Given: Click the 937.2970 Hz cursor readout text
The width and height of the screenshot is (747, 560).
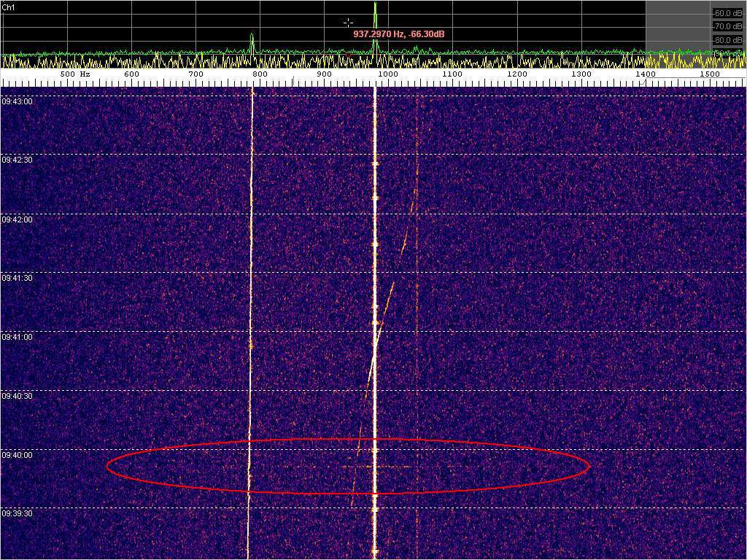Looking at the screenshot, I should point(399,34).
